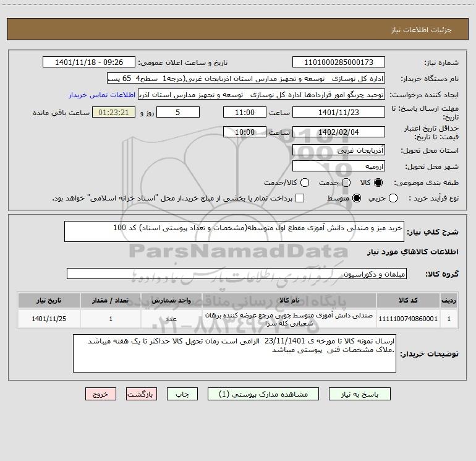Open مشاهده مدارک پیوستی (1) button
Screen dimensions: 476x461
263,394
